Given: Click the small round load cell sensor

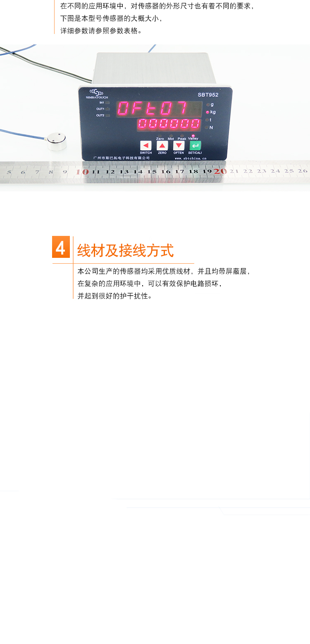Looking at the screenshot, I should (x=56, y=141).
